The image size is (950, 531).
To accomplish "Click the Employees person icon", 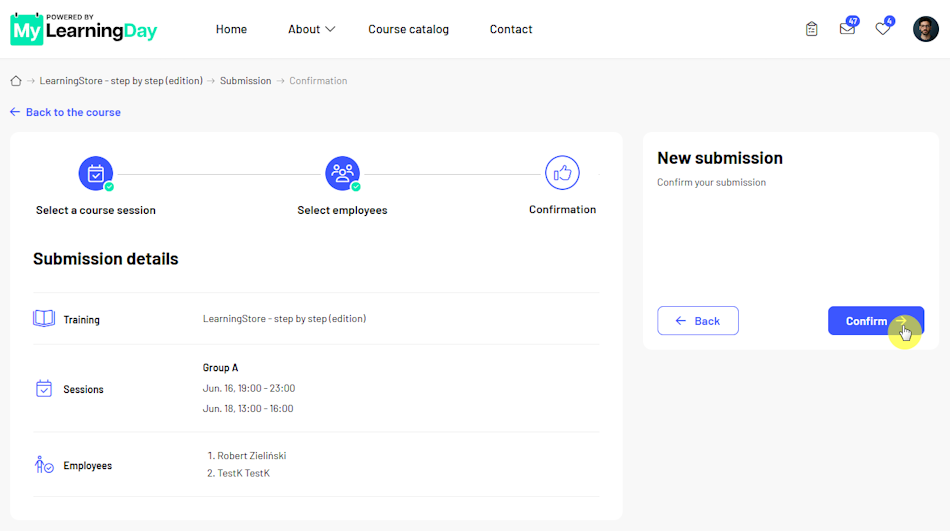I will click(44, 465).
